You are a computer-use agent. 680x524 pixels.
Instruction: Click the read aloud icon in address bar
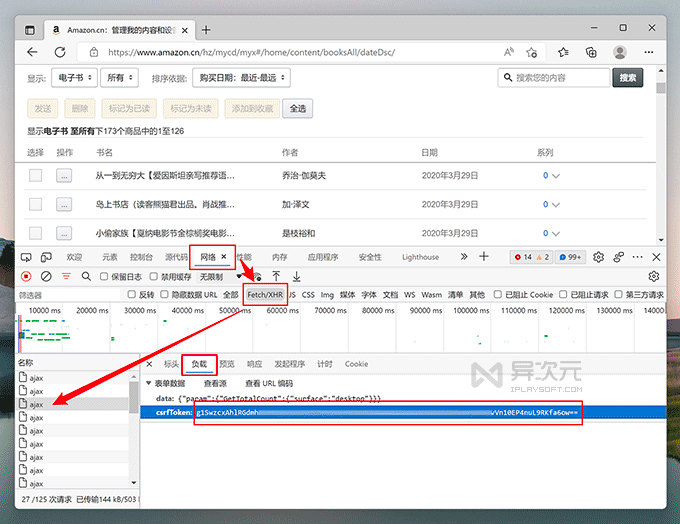tap(508, 52)
